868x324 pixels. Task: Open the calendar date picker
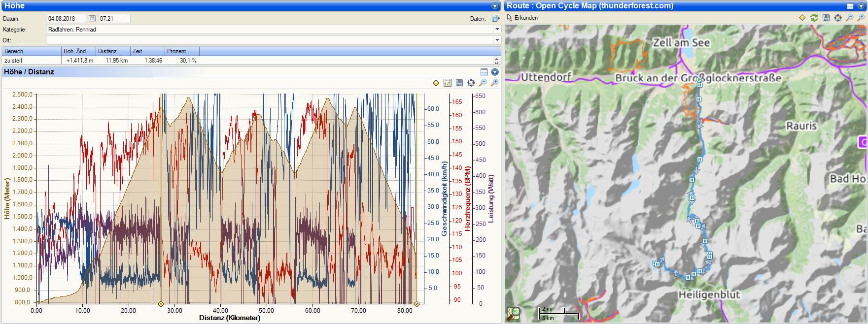pyautogui.click(x=92, y=18)
